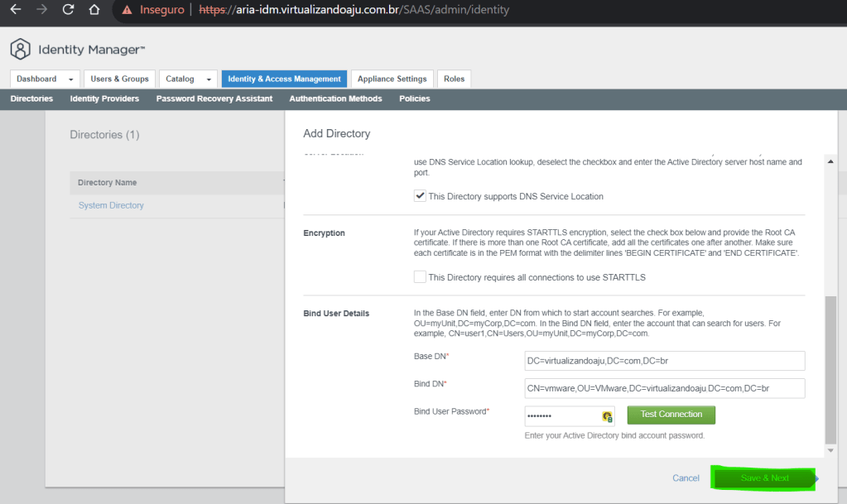Click the browser back arrow
This screenshot has height=504, width=847.
tap(16, 10)
